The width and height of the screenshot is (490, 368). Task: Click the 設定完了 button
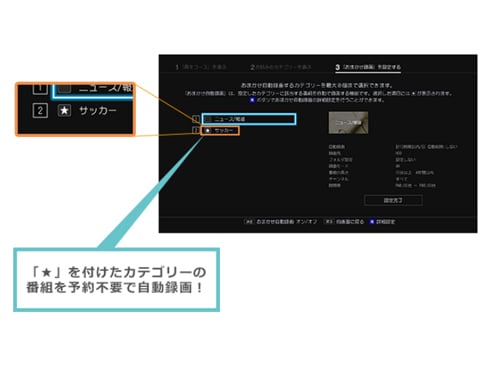click(x=393, y=200)
